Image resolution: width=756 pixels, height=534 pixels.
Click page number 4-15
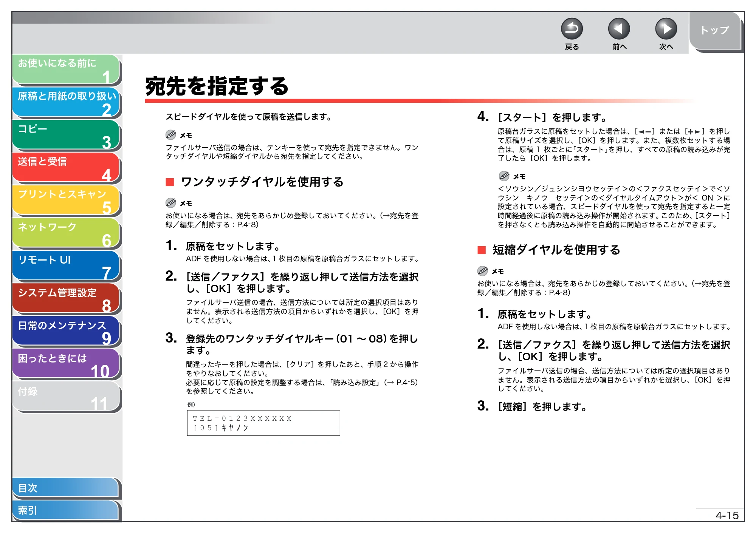pyautogui.click(x=727, y=515)
